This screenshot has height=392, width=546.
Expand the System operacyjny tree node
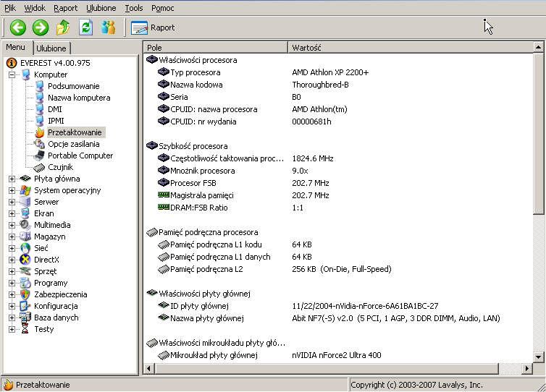[x=12, y=190]
